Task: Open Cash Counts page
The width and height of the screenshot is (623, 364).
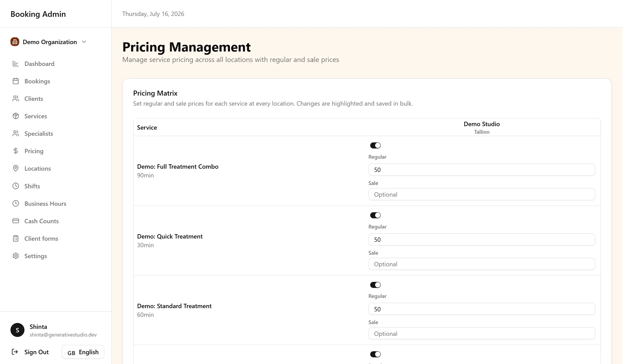Action: tap(41, 221)
